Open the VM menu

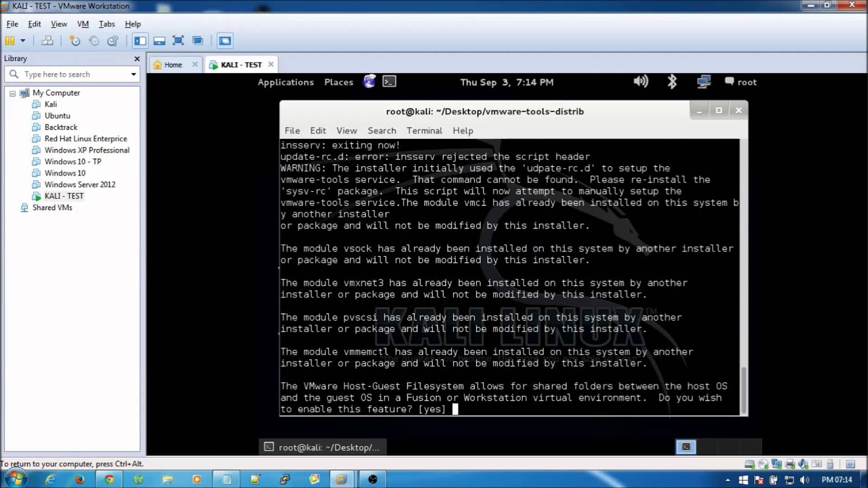point(83,24)
